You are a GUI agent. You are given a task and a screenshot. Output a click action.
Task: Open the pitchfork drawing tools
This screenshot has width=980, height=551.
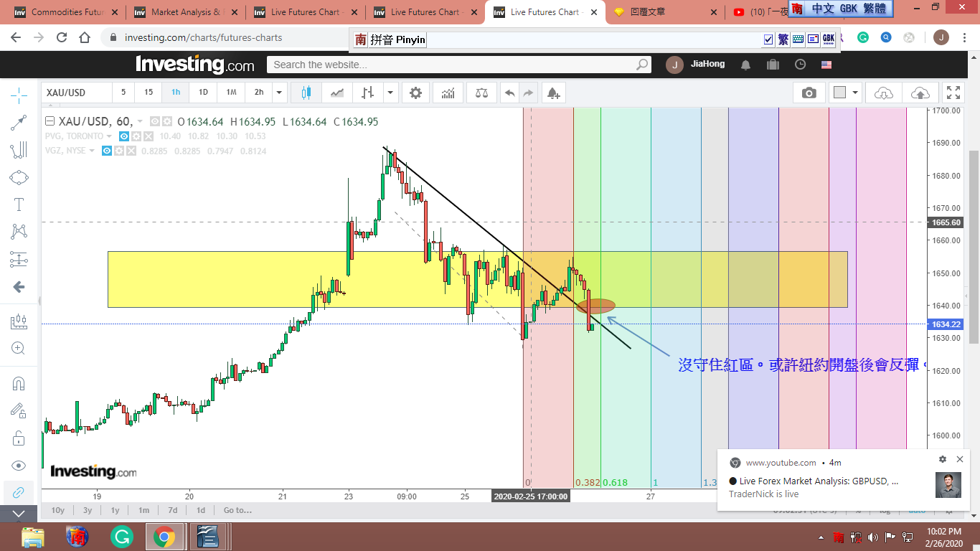pos(19,150)
